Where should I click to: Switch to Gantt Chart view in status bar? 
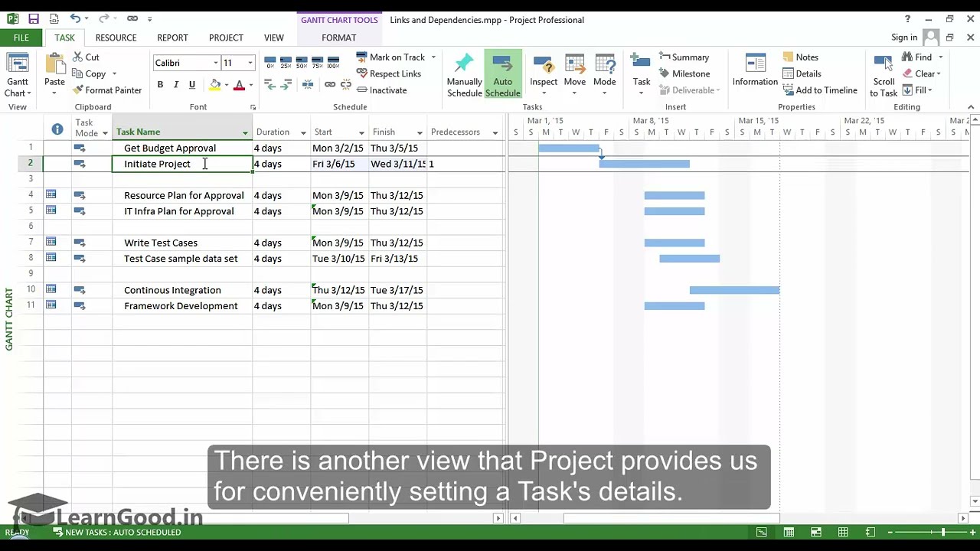click(x=761, y=532)
